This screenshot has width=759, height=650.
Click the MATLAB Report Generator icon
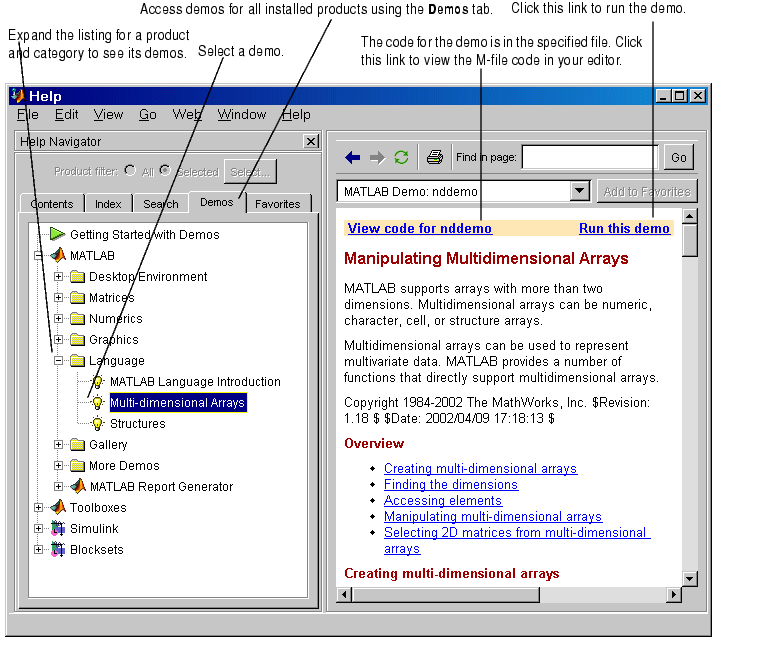click(x=78, y=486)
